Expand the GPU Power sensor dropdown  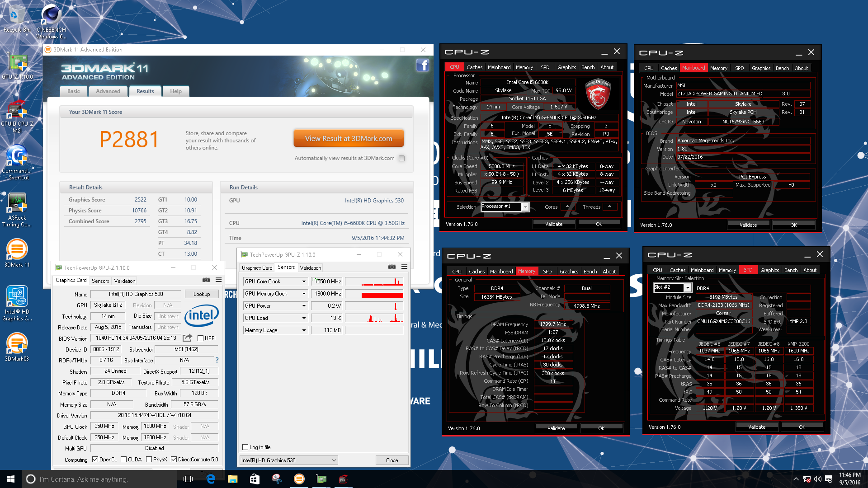(x=304, y=306)
